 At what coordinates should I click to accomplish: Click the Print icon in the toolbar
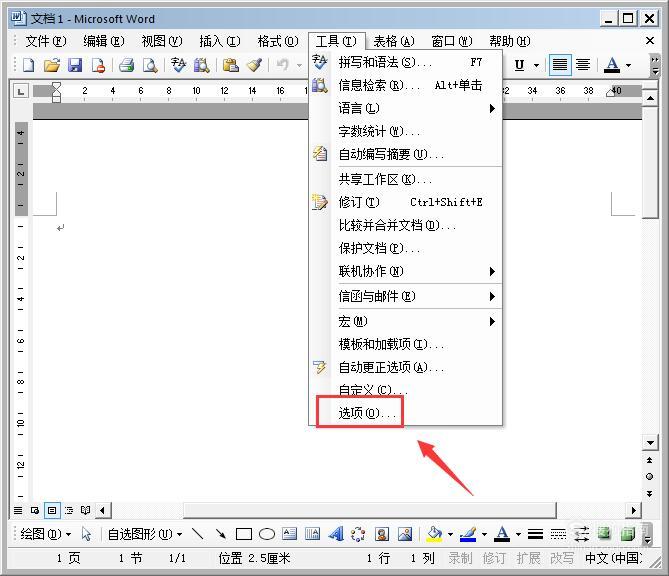coord(127,65)
